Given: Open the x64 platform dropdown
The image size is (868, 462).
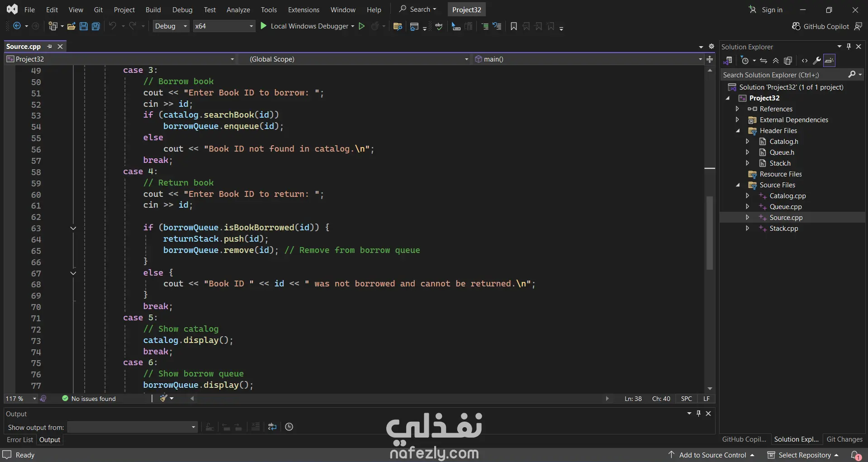Looking at the screenshot, I should point(224,26).
